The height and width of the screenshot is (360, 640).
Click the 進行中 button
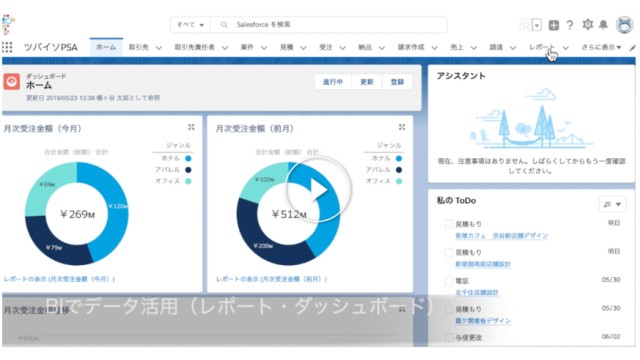(x=333, y=82)
